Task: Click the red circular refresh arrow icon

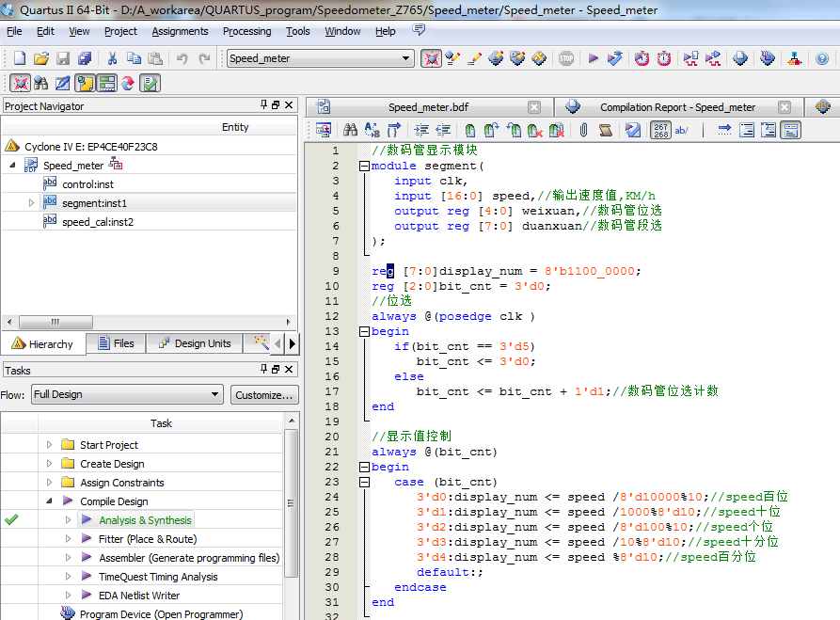Action: pyautogui.click(x=128, y=83)
